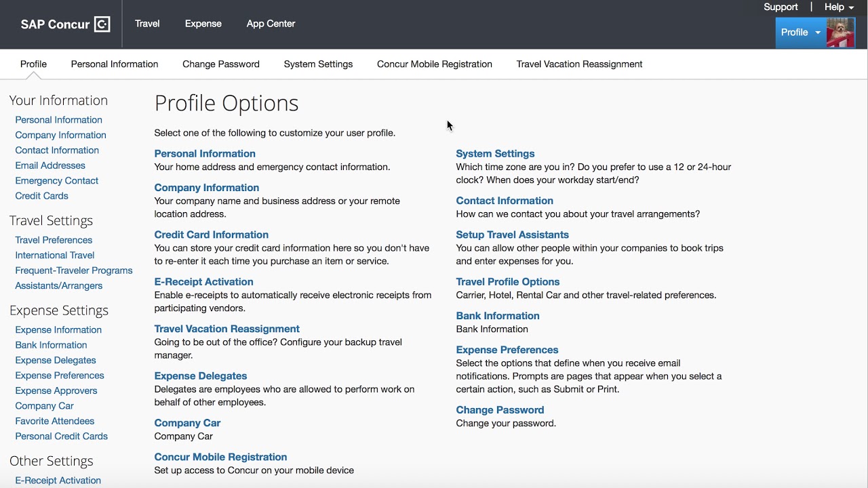This screenshot has height=488, width=868.
Task: Open Travel Vacation Reassignment tab
Action: (579, 64)
